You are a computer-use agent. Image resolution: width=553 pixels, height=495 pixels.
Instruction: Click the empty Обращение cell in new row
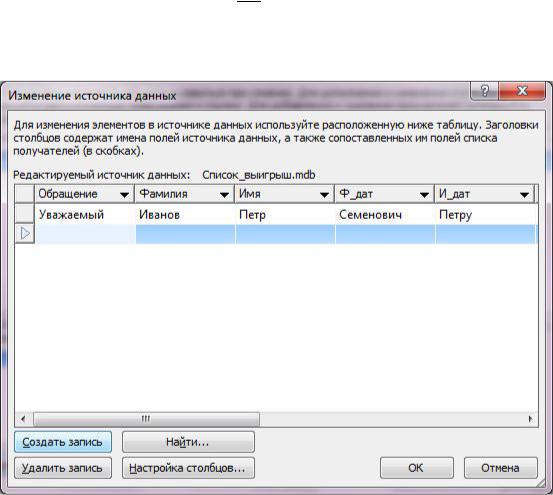coord(85,234)
